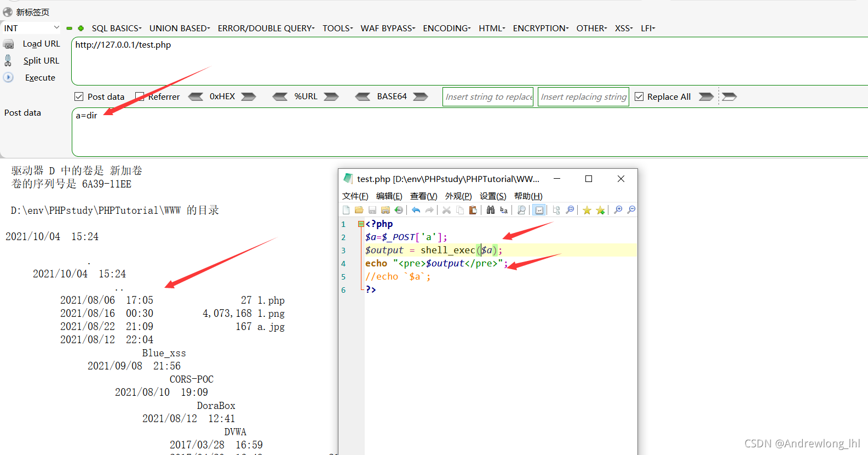Expand the UNION BASED menu
868x455 pixels.
pos(180,28)
